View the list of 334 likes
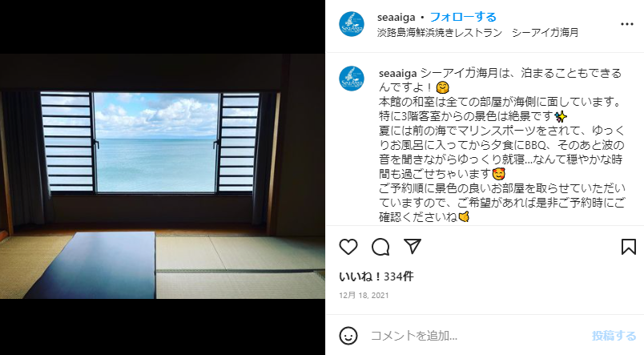 [376, 276]
